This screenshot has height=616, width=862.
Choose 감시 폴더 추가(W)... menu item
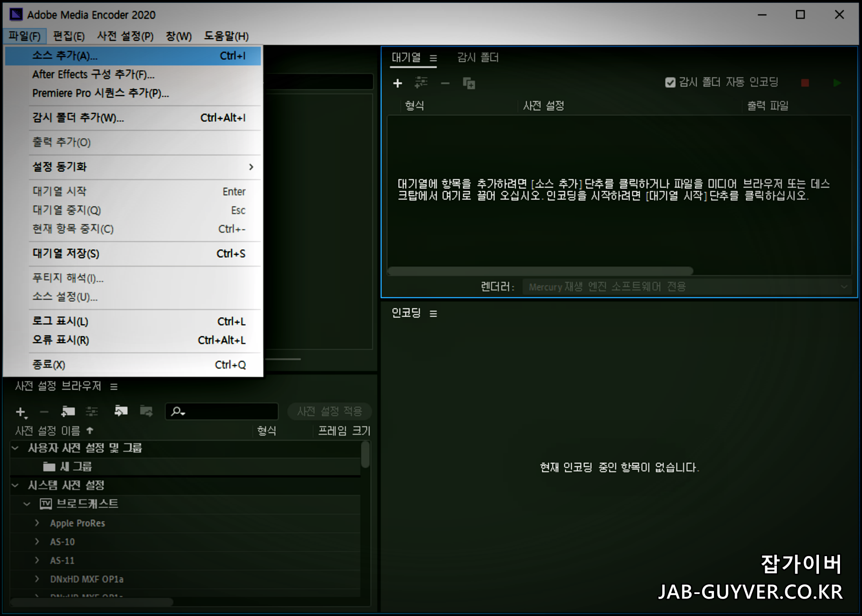pyautogui.click(x=133, y=118)
